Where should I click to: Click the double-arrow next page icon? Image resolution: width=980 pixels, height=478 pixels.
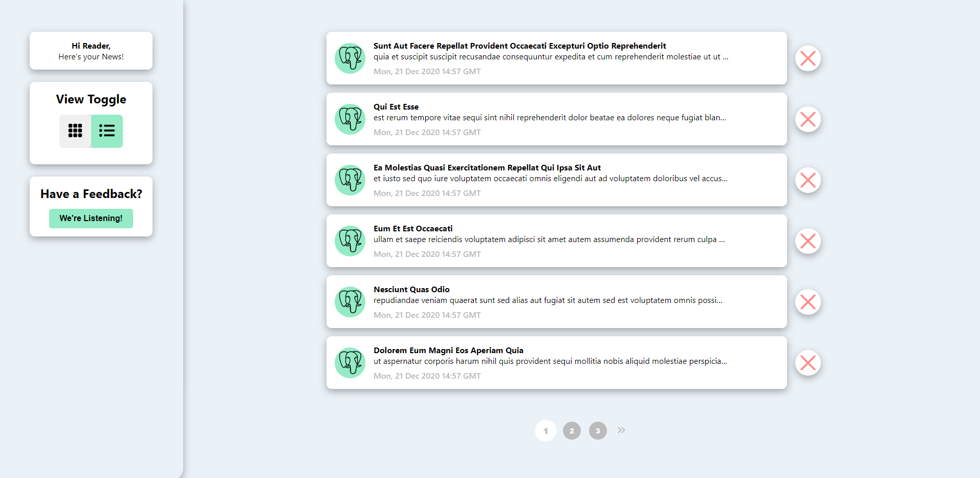point(621,430)
